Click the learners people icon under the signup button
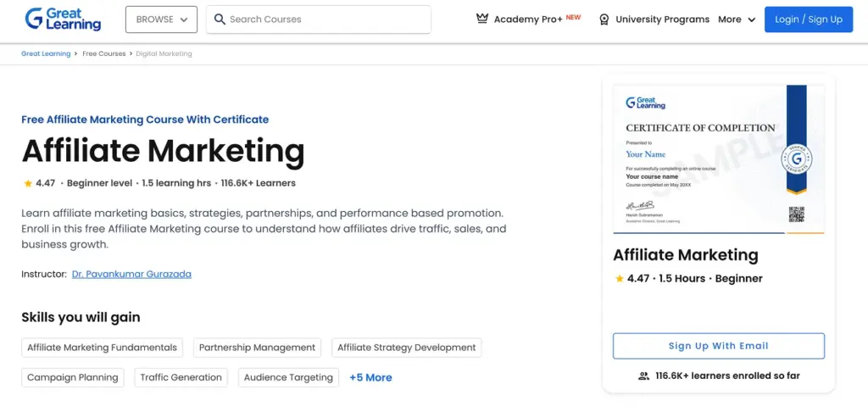 click(643, 376)
